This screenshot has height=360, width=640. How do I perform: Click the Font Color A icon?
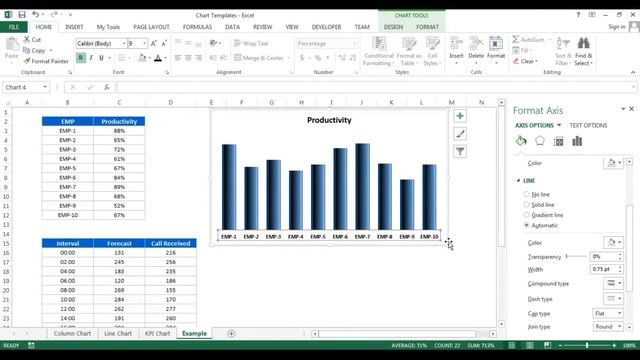(x=158, y=58)
